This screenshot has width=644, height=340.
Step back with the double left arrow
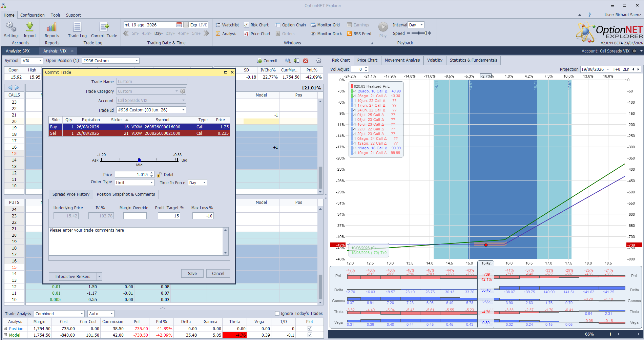point(126,33)
